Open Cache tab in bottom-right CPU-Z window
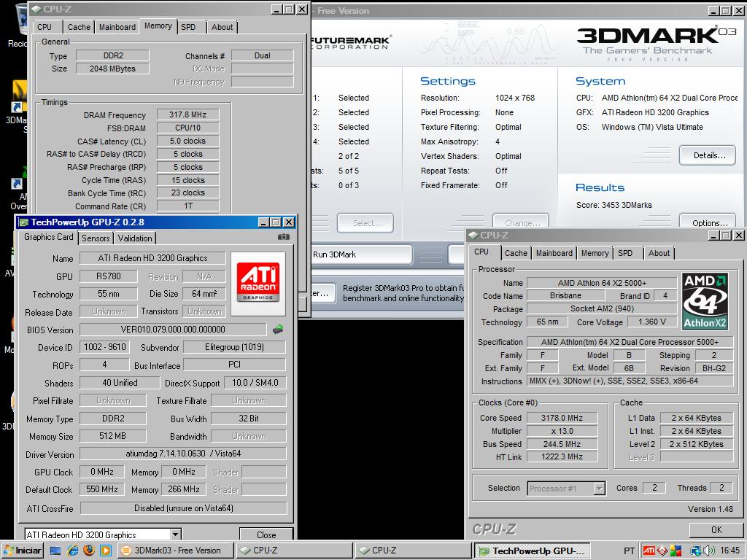747x560 pixels. click(x=516, y=253)
